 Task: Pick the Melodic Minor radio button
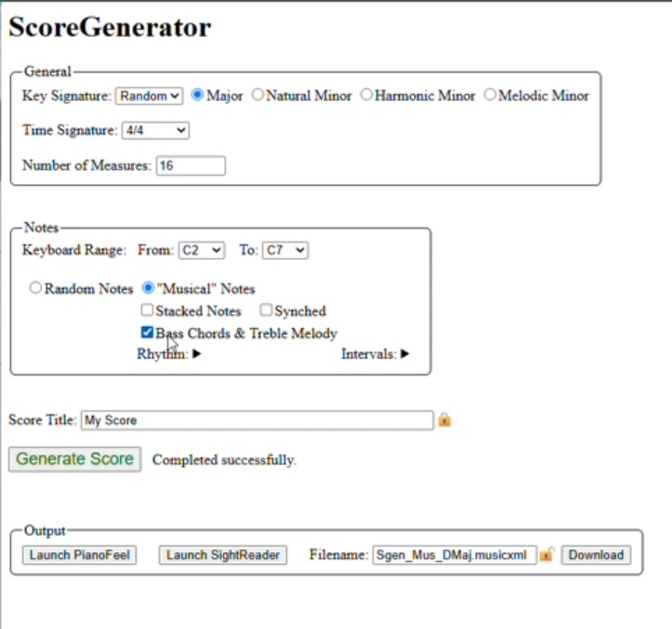(490, 94)
